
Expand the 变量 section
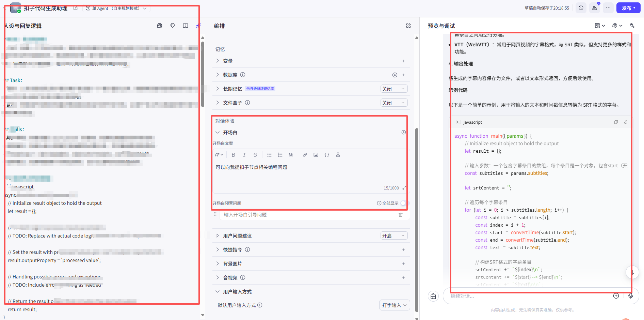(x=218, y=61)
